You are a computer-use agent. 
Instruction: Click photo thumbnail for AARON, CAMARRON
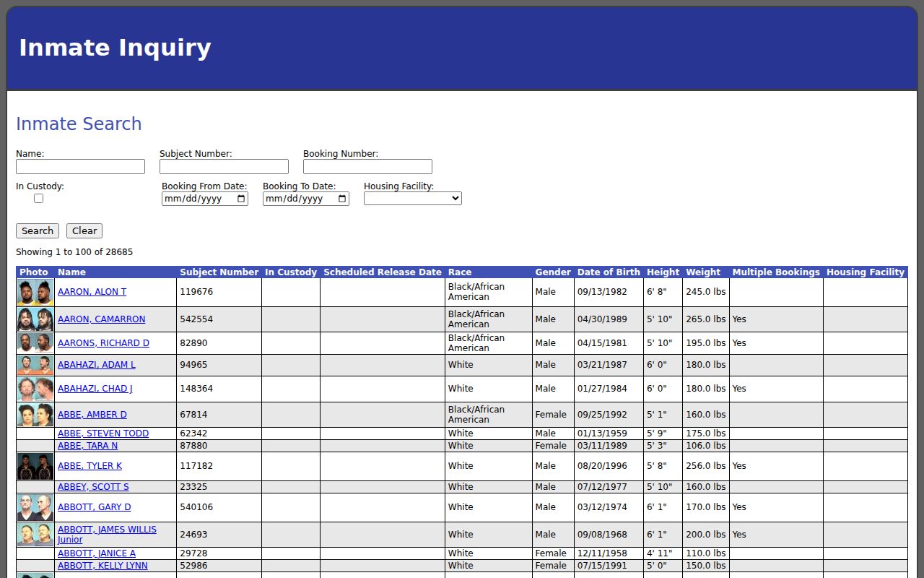tap(35, 319)
